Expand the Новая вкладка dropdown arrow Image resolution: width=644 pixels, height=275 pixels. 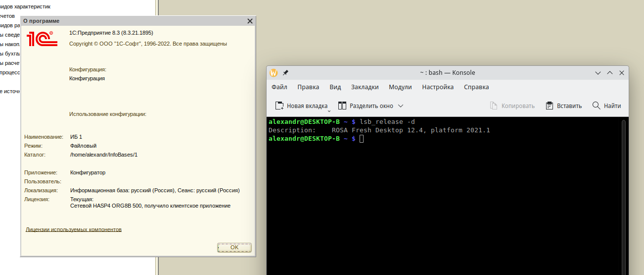click(x=329, y=111)
